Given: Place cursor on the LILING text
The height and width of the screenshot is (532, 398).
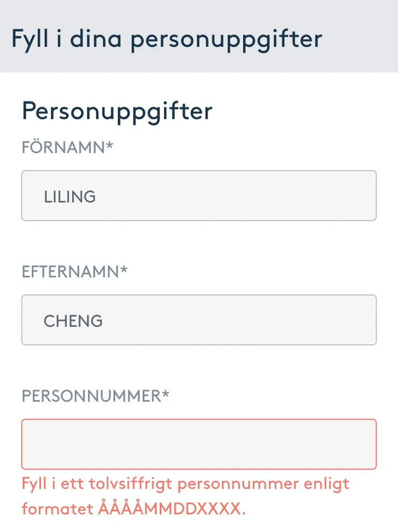Looking at the screenshot, I should coord(70,197).
